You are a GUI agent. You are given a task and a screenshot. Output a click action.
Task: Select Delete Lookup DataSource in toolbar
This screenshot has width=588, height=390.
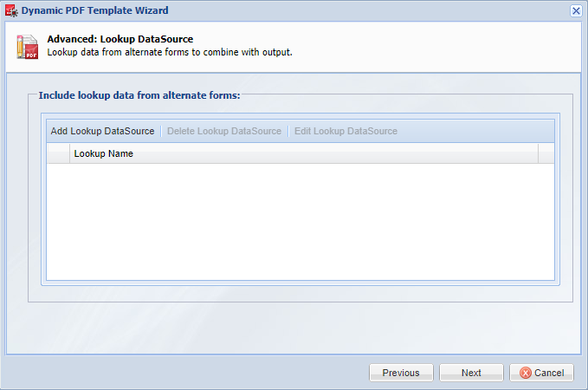[x=224, y=131]
